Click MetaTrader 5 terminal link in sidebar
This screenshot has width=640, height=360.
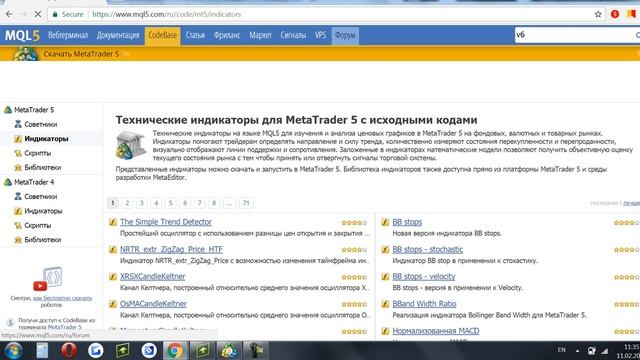point(64,327)
